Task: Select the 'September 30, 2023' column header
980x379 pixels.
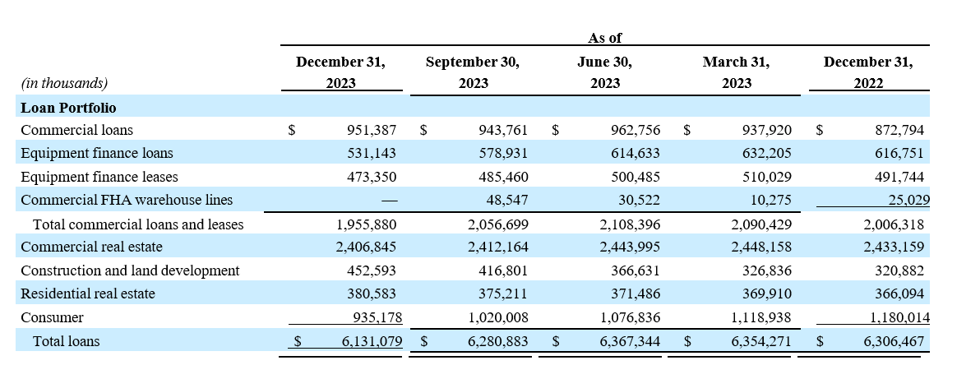Action: (473, 72)
